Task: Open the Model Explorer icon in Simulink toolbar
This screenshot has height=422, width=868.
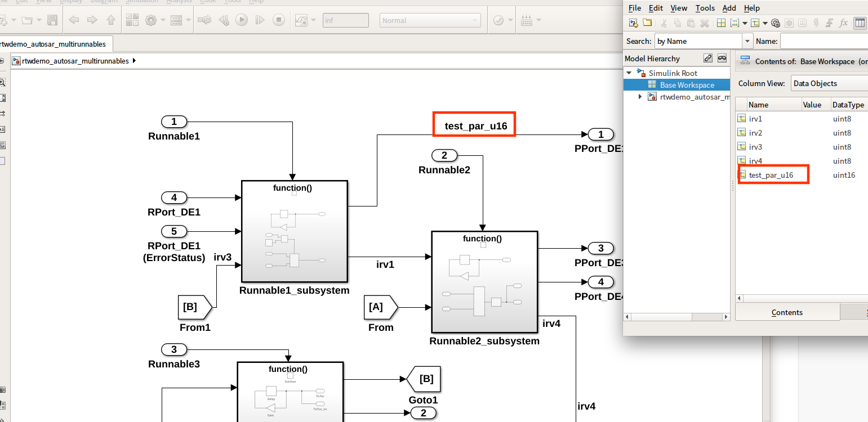Action: tap(176, 20)
